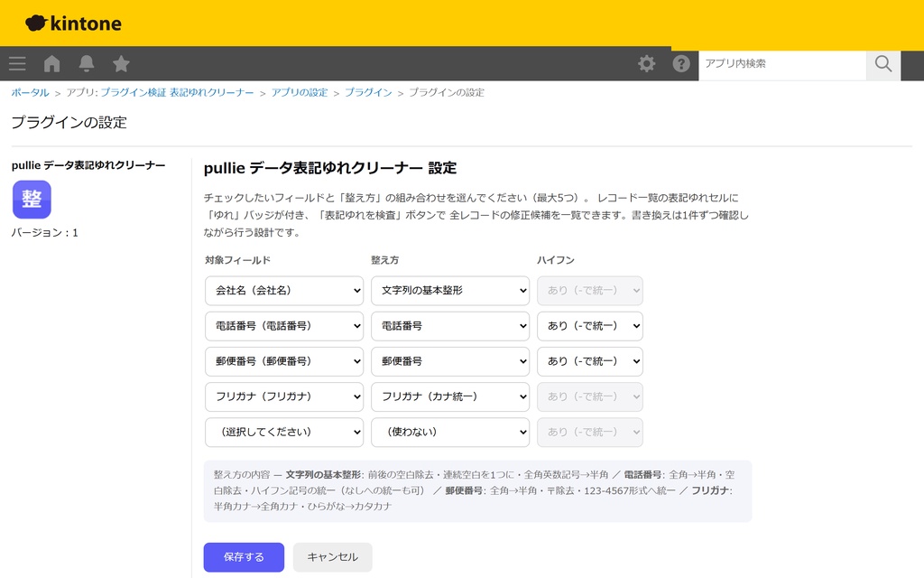The image size is (924, 578).
Task: Open the （使わない） method dropdown
Action: (450, 433)
